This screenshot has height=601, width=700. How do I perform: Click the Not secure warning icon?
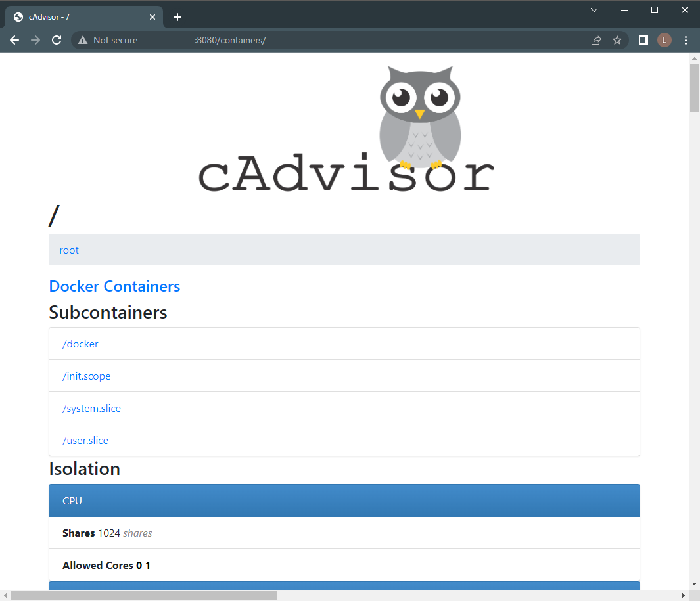[x=83, y=40]
